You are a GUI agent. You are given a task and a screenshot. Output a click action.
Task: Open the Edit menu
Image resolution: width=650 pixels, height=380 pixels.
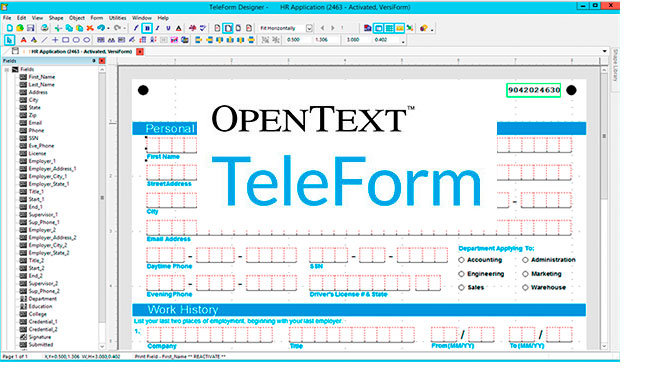(22, 18)
